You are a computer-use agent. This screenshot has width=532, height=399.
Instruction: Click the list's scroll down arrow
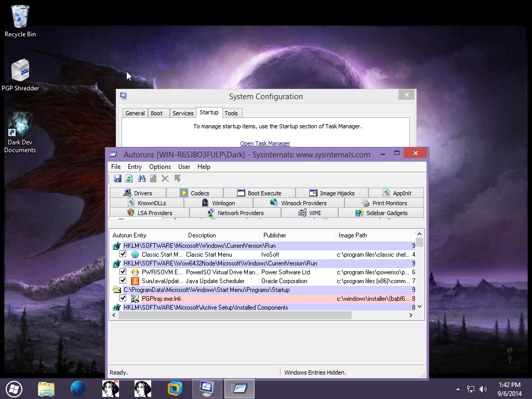[x=419, y=307]
